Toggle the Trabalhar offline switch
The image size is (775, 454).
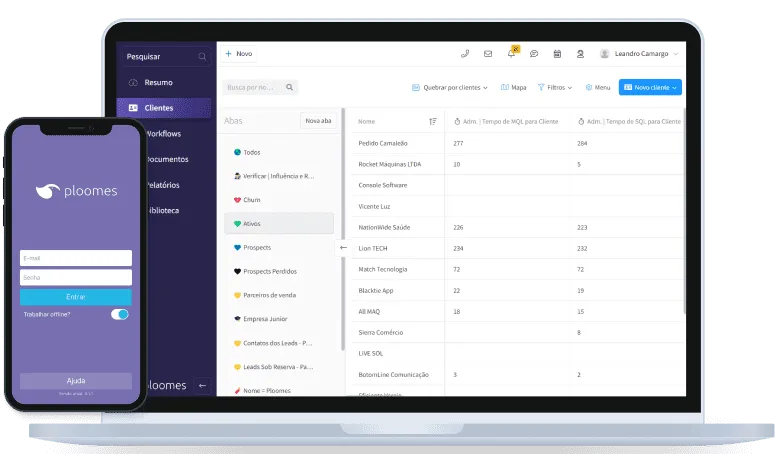(x=120, y=314)
